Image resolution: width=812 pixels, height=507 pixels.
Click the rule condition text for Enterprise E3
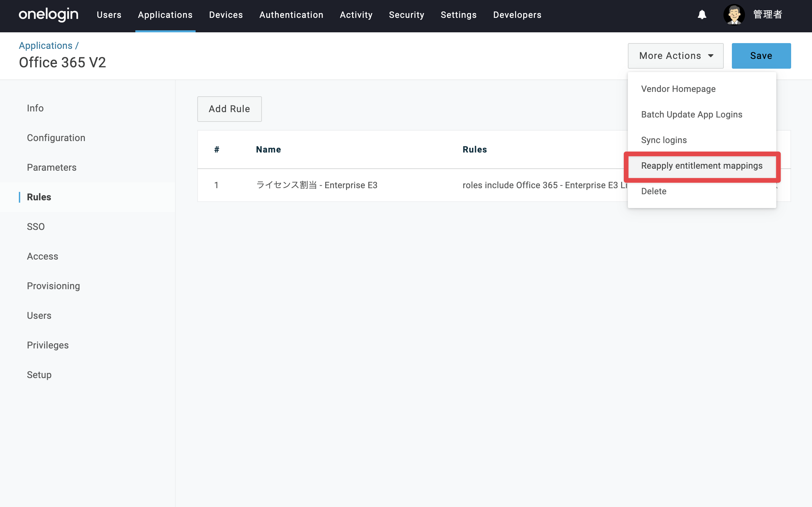point(545,185)
